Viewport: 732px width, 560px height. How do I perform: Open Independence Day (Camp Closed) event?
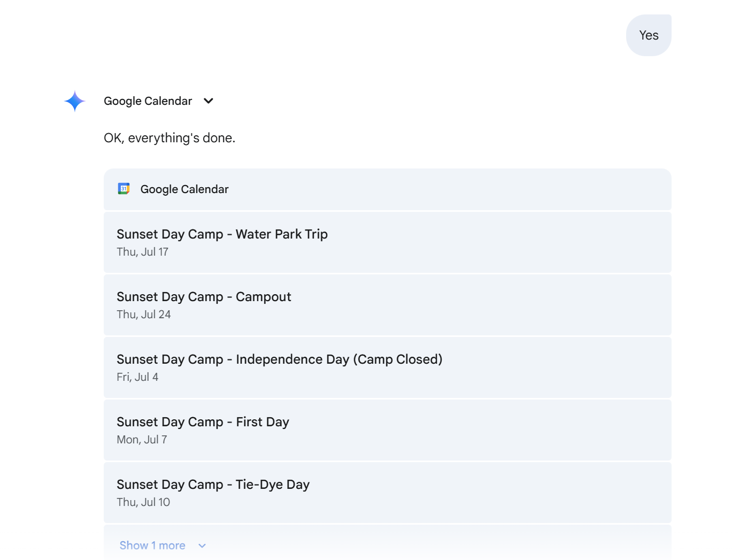tap(387, 367)
